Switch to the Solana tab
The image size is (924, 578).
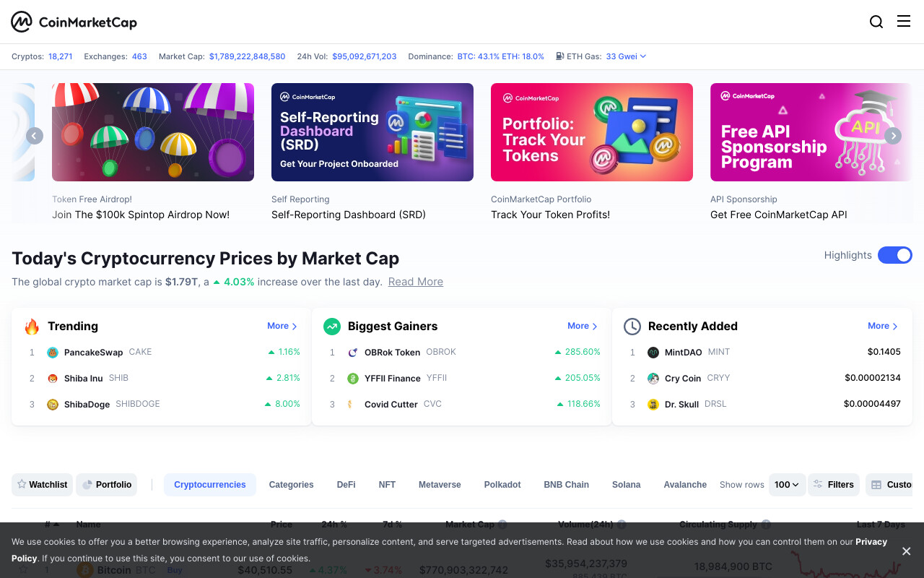(627, 485)
